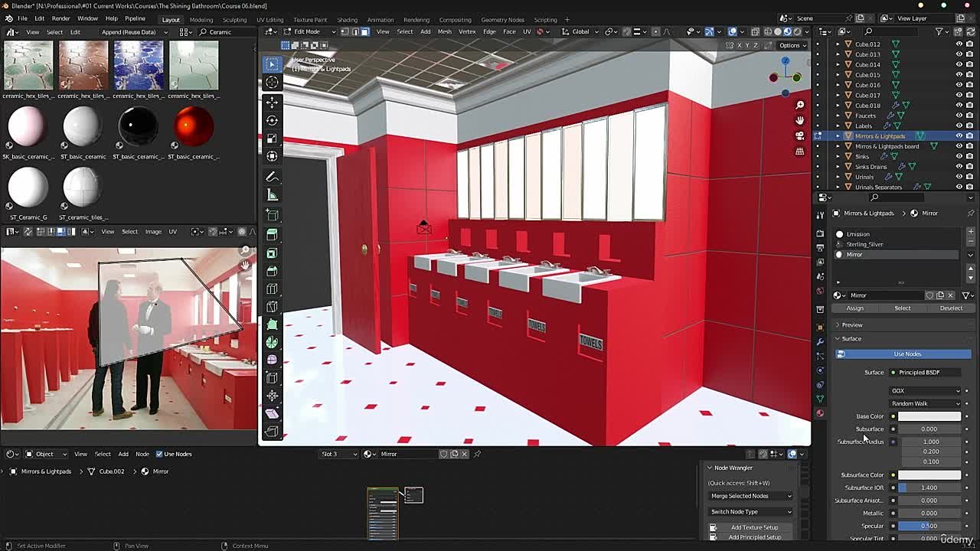Open the Mesh menu in viewport header
This screenshot has height=551, width=980.
click(444, 31)
